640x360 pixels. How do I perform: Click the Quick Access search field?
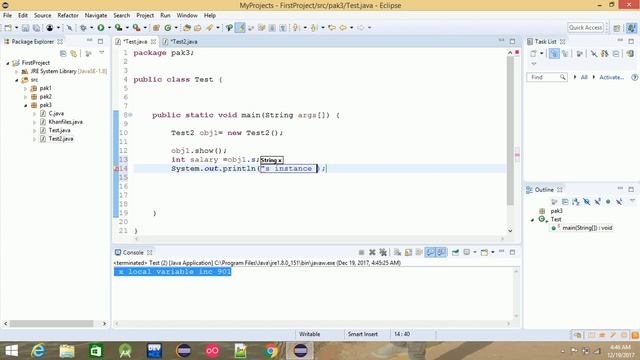(586, 28)
